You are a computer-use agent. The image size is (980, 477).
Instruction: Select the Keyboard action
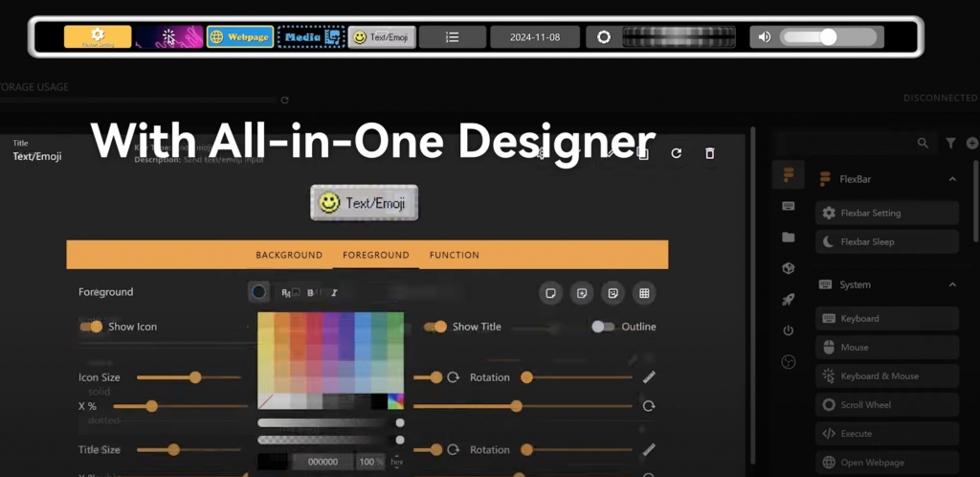pos(887,318)
